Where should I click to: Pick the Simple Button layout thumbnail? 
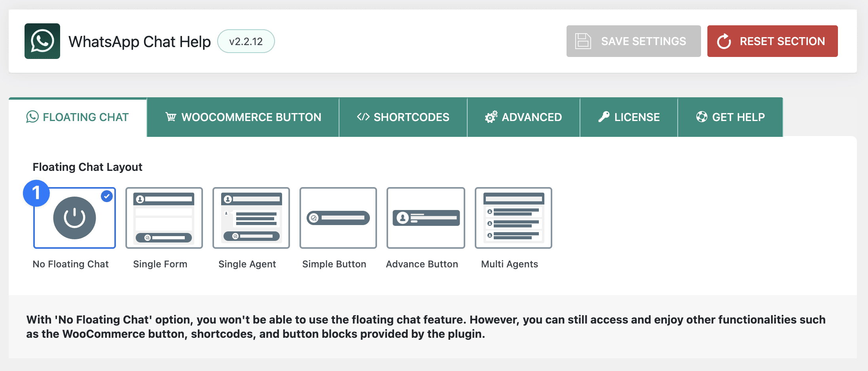tap(338, 218)
